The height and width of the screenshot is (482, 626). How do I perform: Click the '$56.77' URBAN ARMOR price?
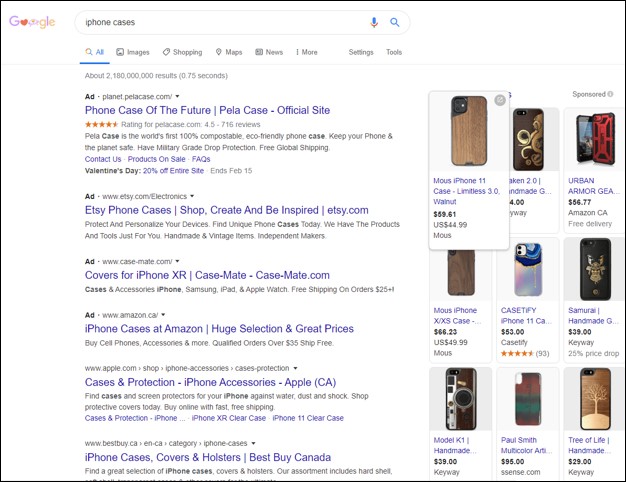579,202
